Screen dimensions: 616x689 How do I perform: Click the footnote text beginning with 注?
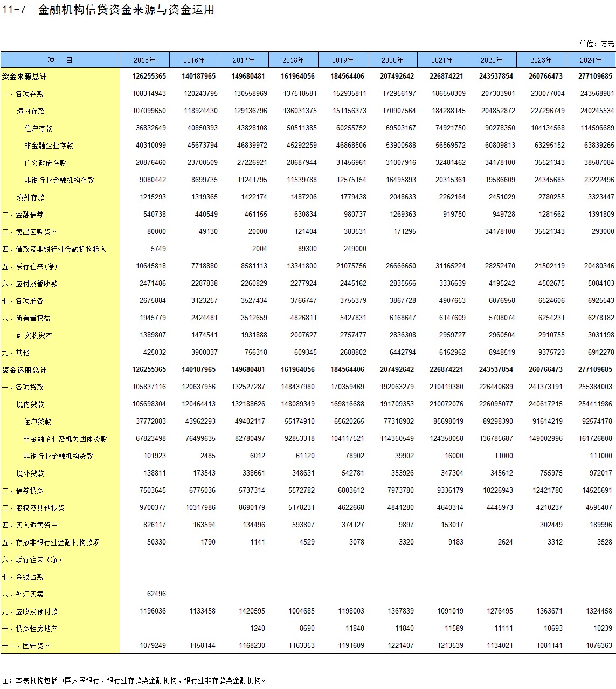click(134, 680)
